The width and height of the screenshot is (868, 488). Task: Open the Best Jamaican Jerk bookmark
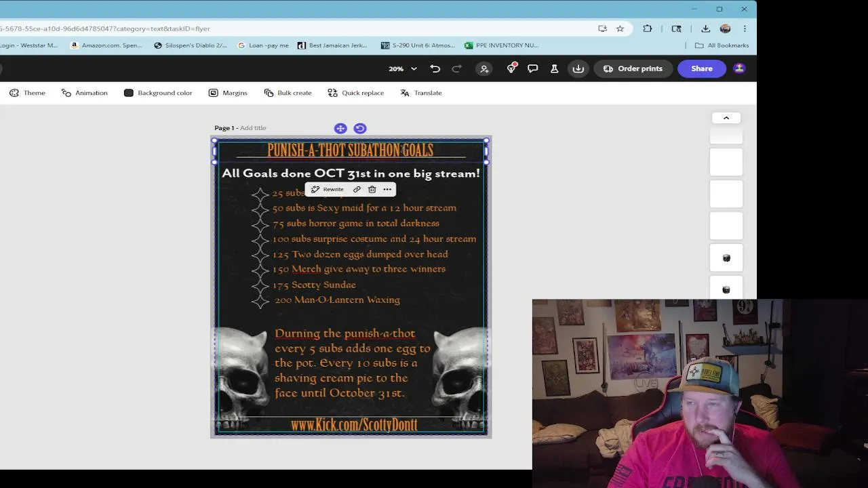pos(332,45)
